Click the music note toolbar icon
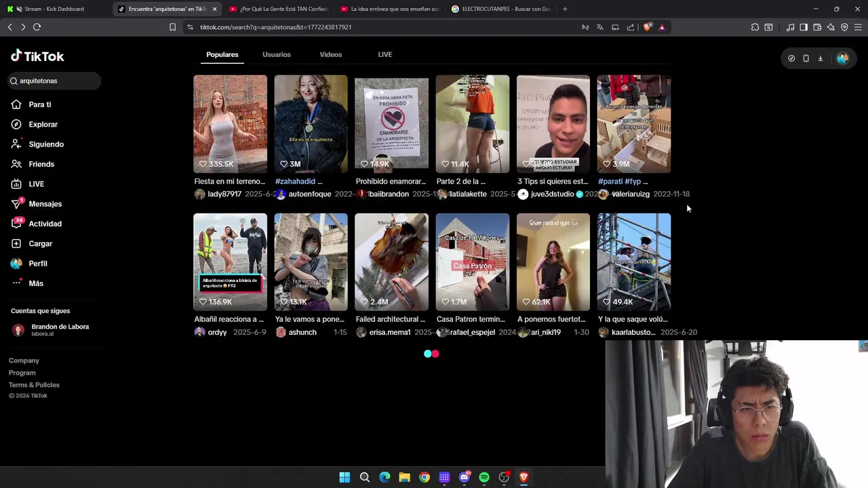 (790, 27)
